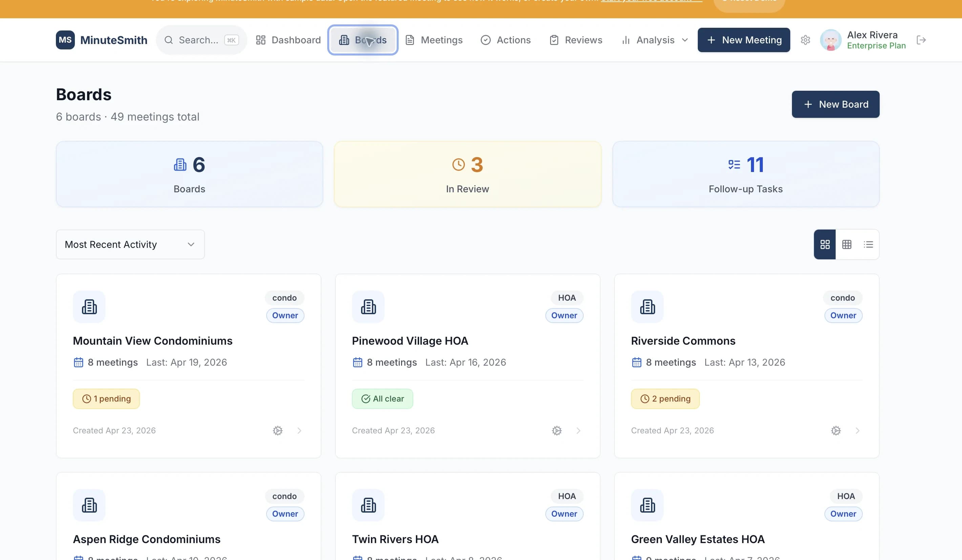Click the building icon on Riverside Commons card
Image resolution: width=962 pixels, height=560 pixels.
pyautogui.click(x=647, y=307)
